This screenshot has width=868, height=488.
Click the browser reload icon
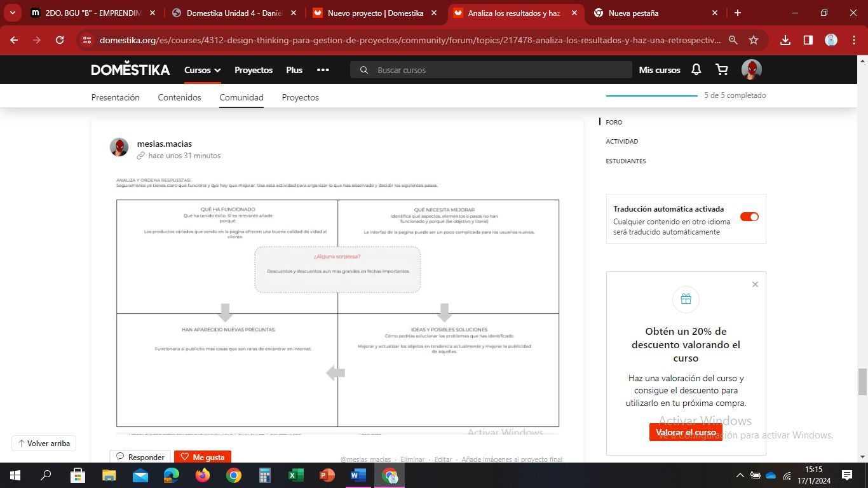(x=60, y=40)
